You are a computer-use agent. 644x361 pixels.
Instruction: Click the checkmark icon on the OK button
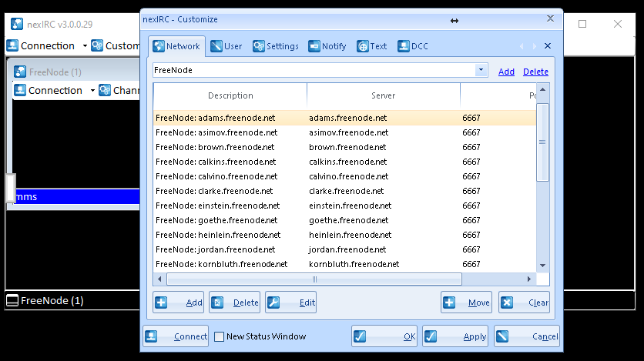point(360,336)
